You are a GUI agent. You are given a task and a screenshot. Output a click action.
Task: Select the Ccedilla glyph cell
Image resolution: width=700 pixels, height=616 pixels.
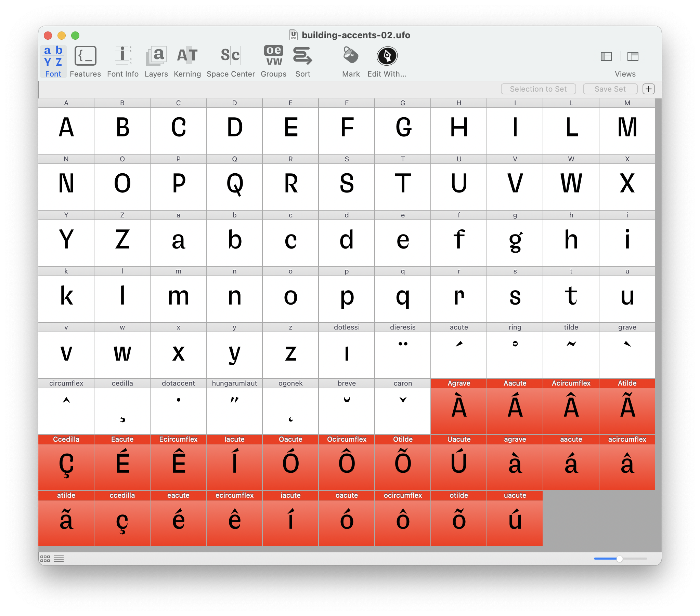67,464
